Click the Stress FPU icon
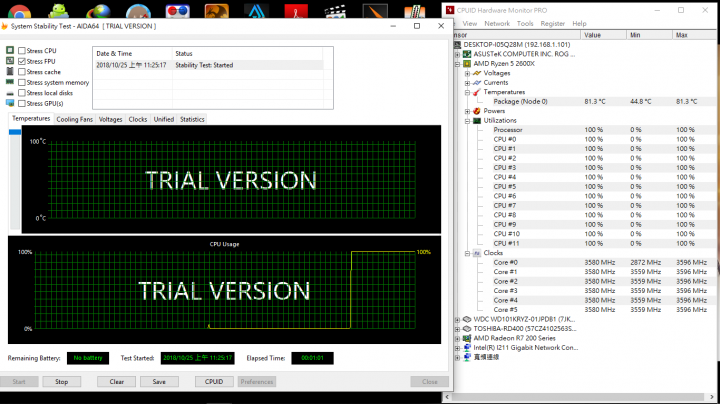This screenshot has height=404, width=720. point(10,60)
